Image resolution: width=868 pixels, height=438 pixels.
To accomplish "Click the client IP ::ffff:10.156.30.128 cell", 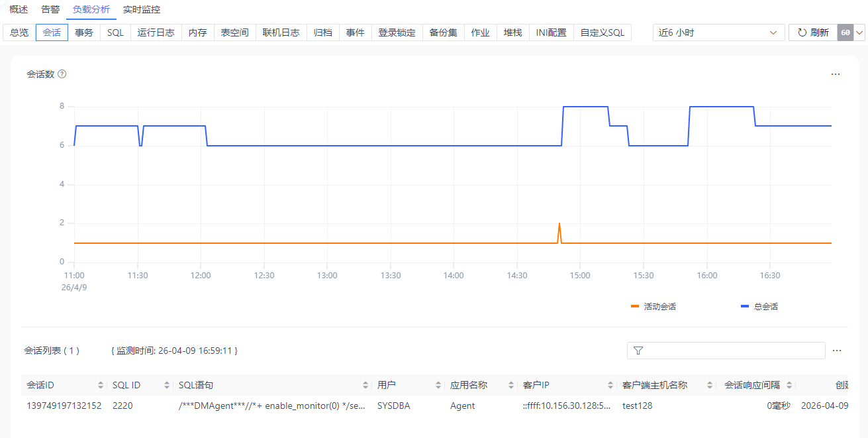I will click(x=567, y=406).
